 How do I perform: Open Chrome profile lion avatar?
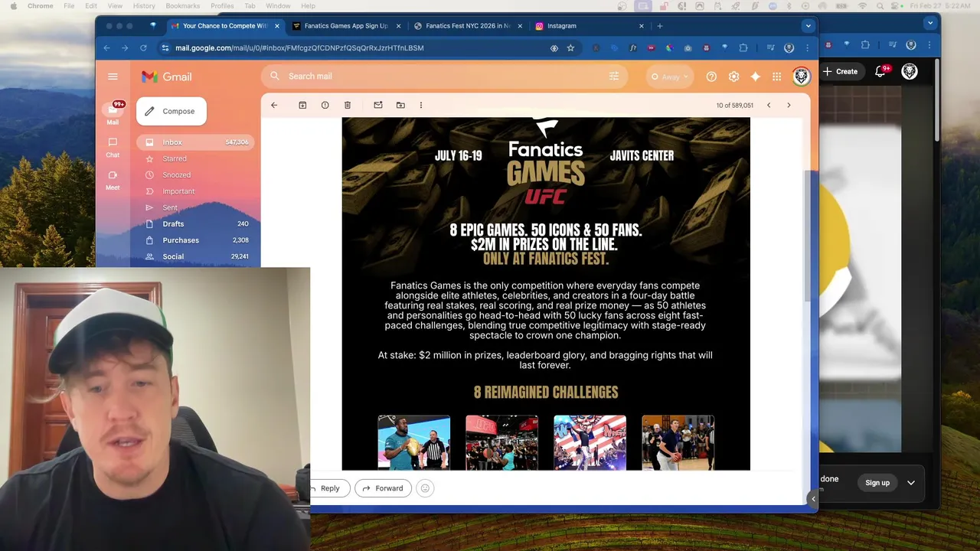[789, 47]
